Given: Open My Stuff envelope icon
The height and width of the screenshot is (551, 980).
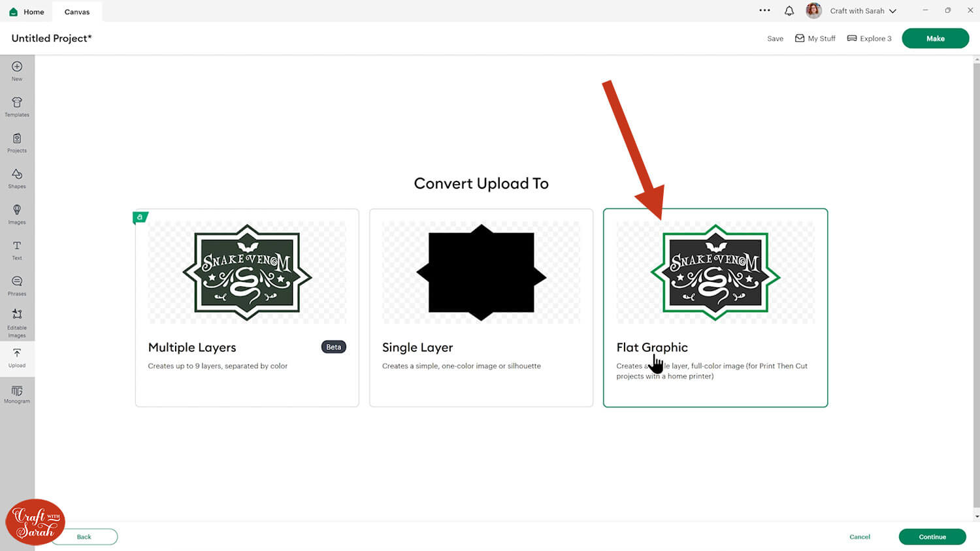Looking at the screenshot, I should pyautogui.click(x=800, y=39).
